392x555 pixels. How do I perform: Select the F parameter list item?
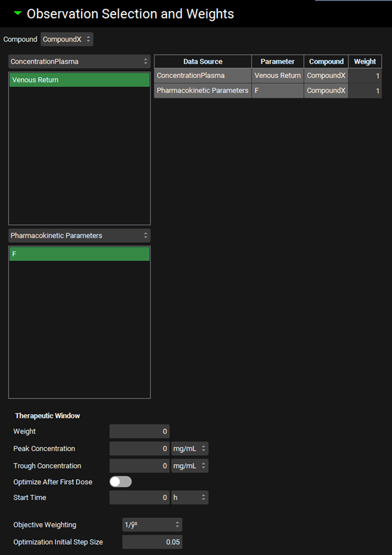(79, 254)
